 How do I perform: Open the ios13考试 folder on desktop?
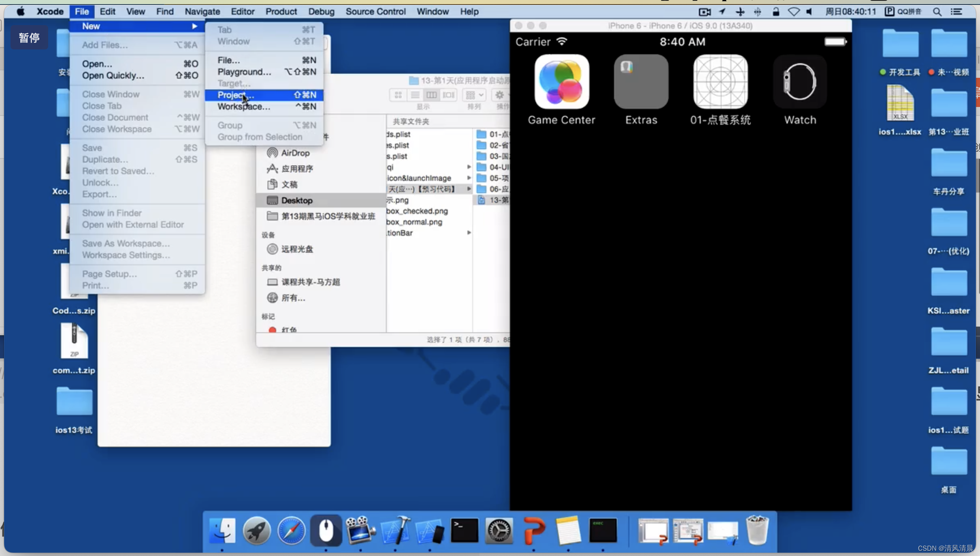74,401
